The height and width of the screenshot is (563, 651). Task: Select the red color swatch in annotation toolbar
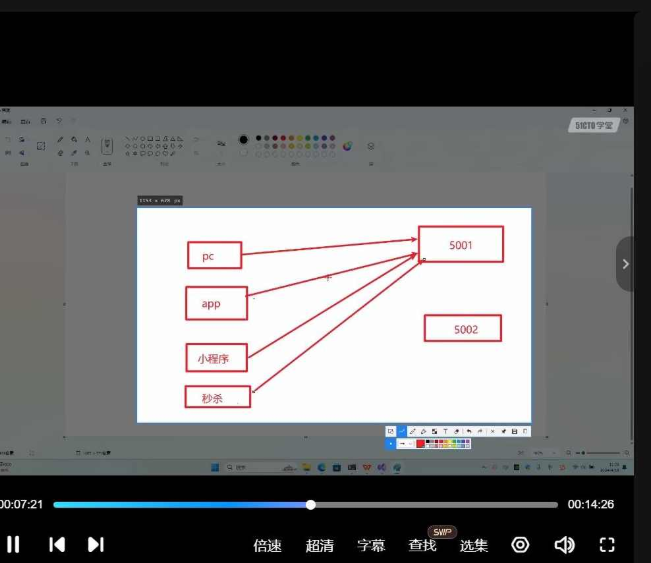(x=420, y=443)
